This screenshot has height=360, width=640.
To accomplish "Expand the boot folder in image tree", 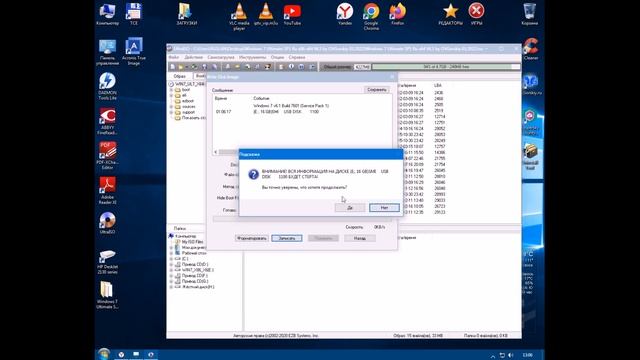I will 171,89.
